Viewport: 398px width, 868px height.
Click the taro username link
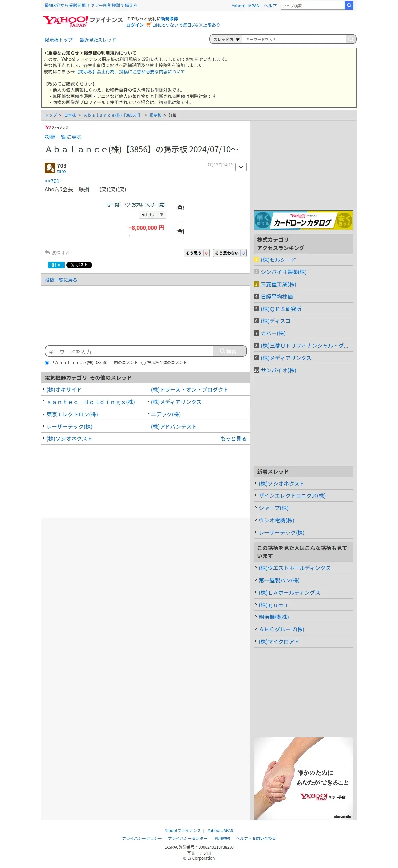pos(61,171)
